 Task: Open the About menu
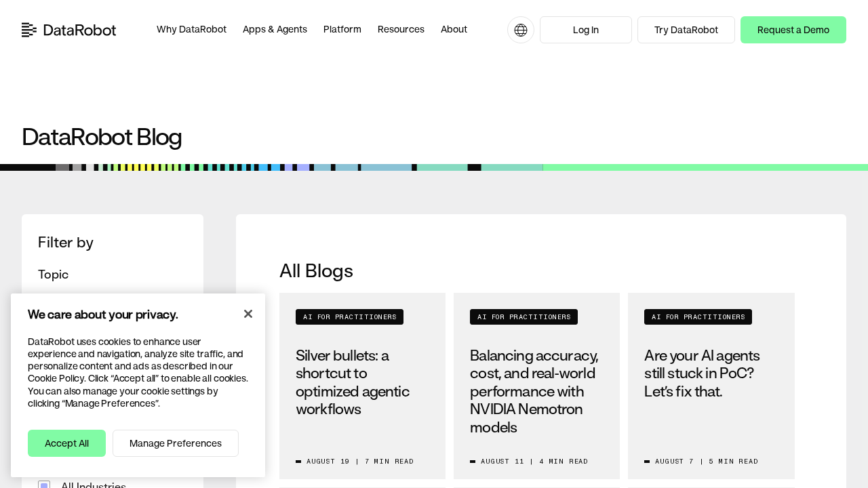[x=454, y=29]
